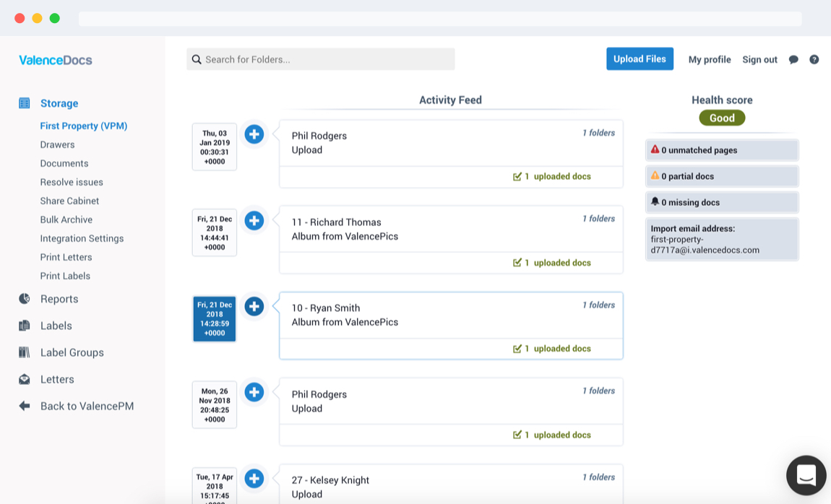This screenshot has height=504, width=831.
Task: Open 0 unmatched pages panel
Action: point(722,149)
